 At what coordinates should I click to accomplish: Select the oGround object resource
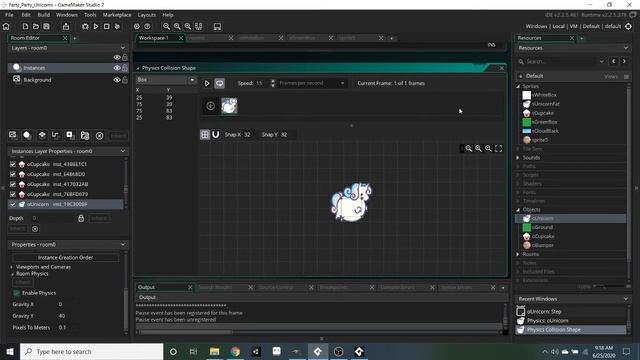click(x=542, y=227)
